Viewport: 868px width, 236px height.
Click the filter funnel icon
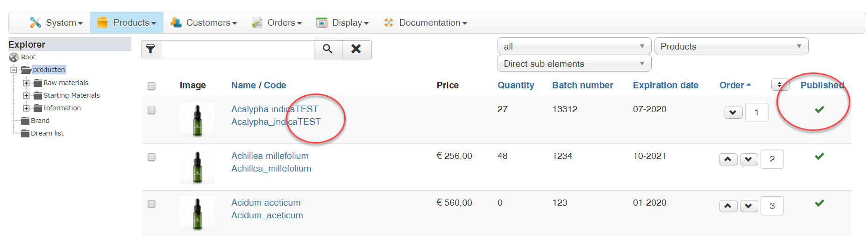pyautogui.click(x=151, y=49)
